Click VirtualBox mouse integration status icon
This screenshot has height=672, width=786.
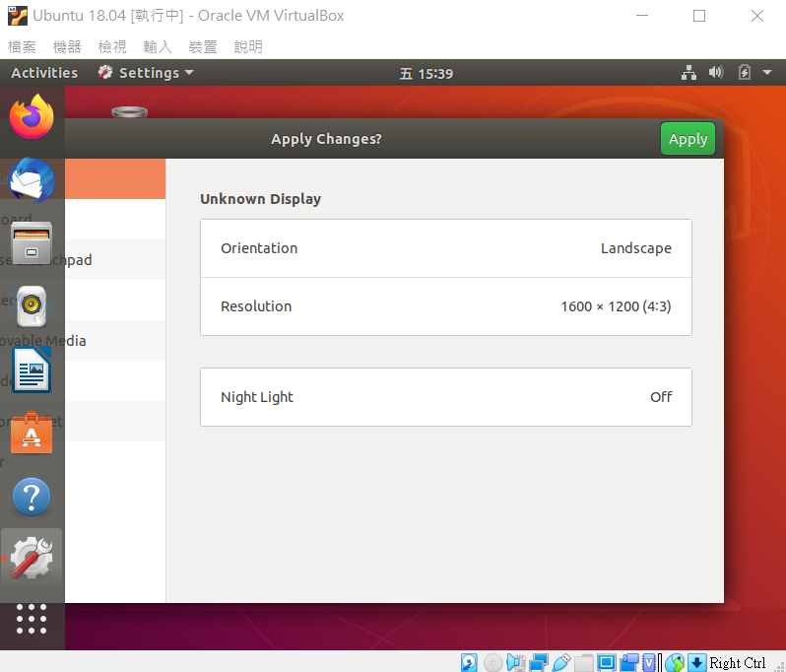click(676, 662)
